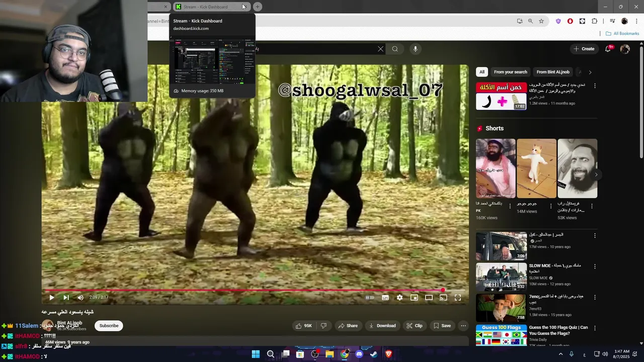The width and height of the screenshot is (644, 362).
Task: Open options for the 160K views Short
Action: (x=510, y=206)
